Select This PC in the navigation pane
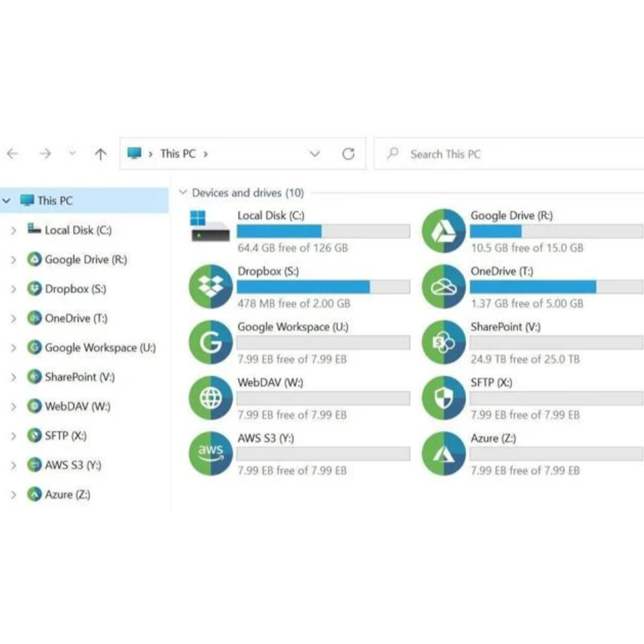 point(84,201)
